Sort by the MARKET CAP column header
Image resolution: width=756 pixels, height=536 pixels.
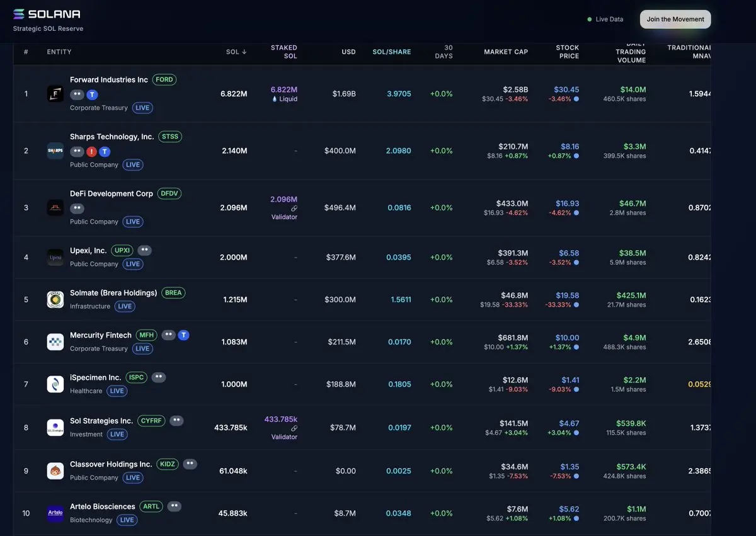506,52
